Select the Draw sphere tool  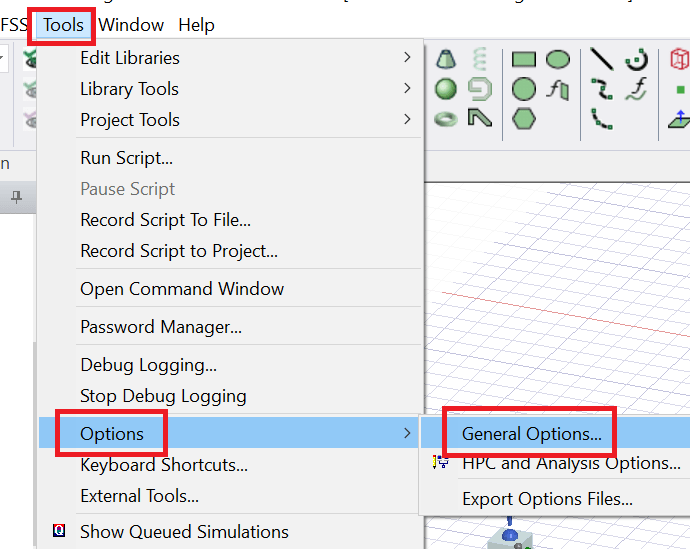coord(446,89)
